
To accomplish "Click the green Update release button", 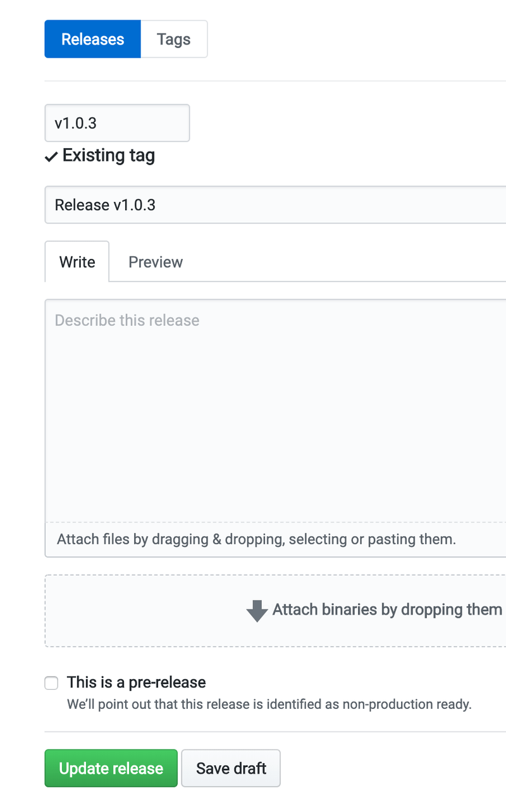I will (111, 768).
